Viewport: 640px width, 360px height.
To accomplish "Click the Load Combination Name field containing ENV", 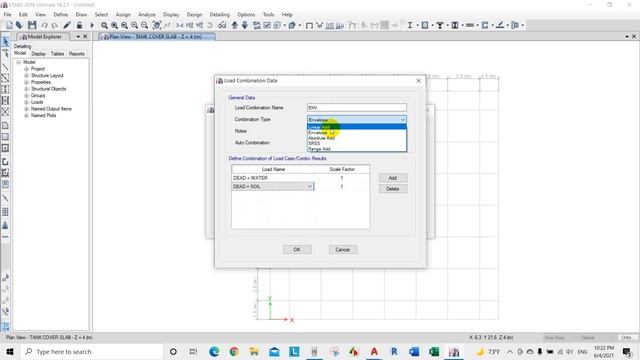I will coord(357,107).
